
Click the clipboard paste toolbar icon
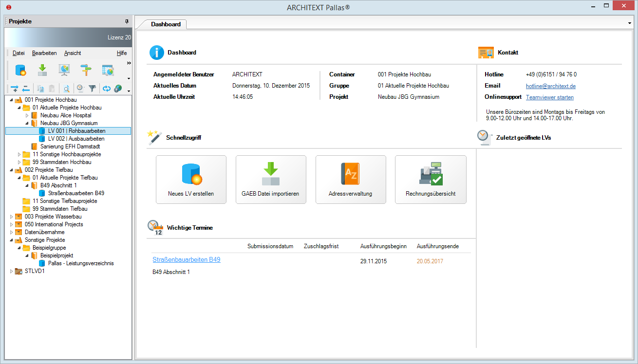[x=52, y=89]
